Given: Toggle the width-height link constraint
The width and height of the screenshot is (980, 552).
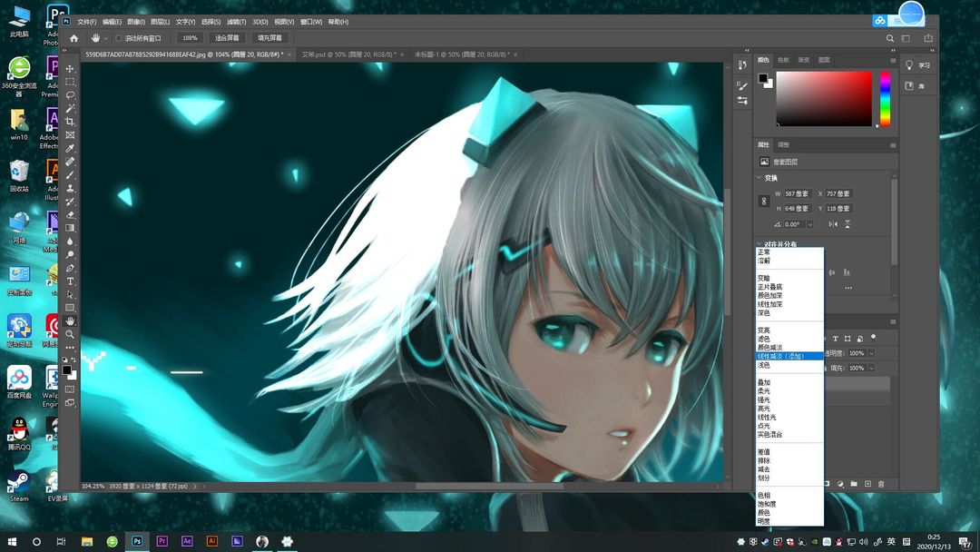Looking at the screenshot, I should click(x=764, y=202).
